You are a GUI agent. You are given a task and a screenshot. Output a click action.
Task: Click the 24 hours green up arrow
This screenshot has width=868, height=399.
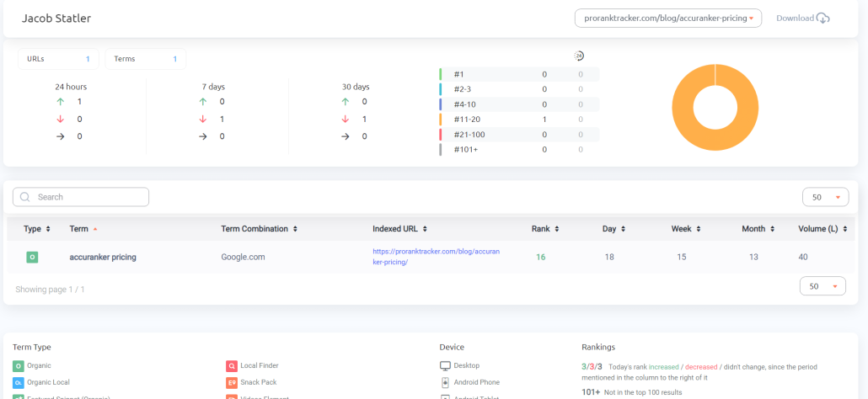pos(61,102)
